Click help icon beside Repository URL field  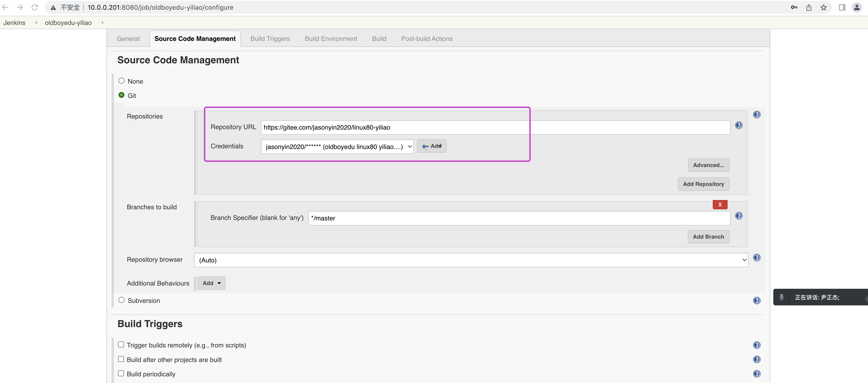click(x=739, y=125)
